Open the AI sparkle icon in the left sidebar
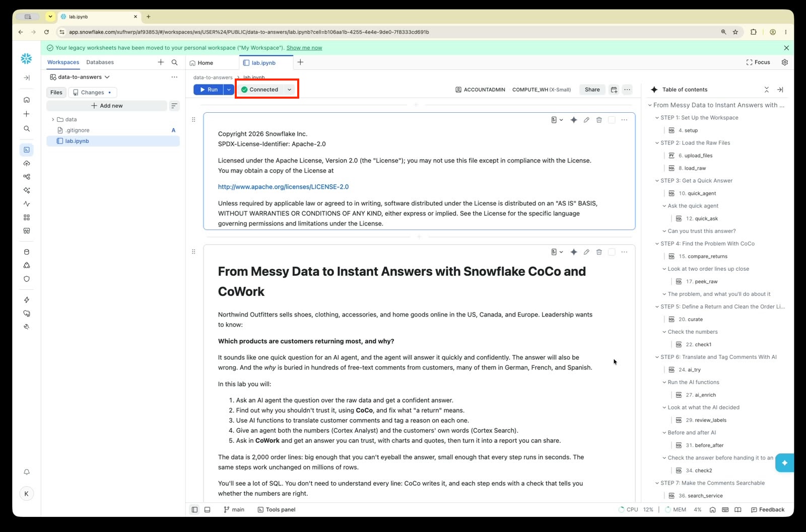Viewport: 806px width, 532px height. click(27, 190)
